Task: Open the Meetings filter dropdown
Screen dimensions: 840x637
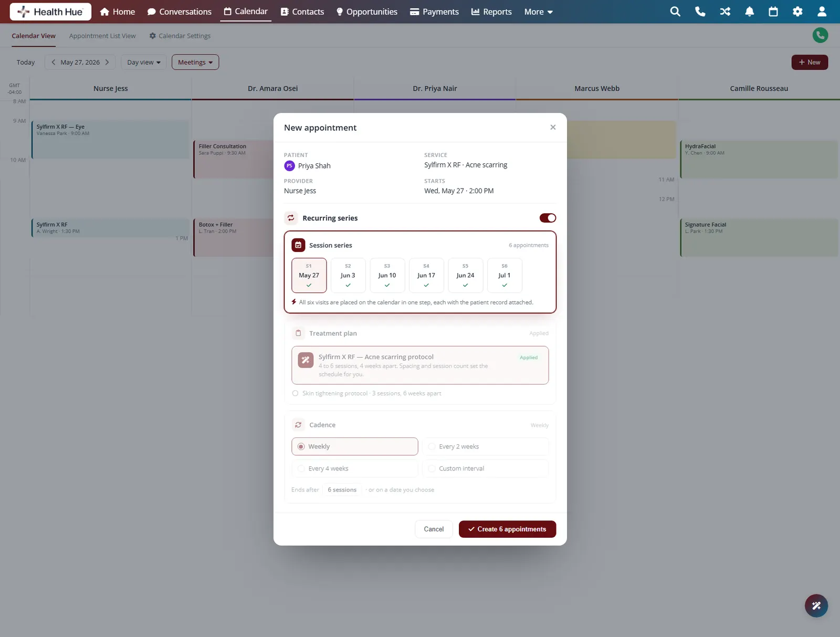Action: pyautogui.click(x=195, y=62)
